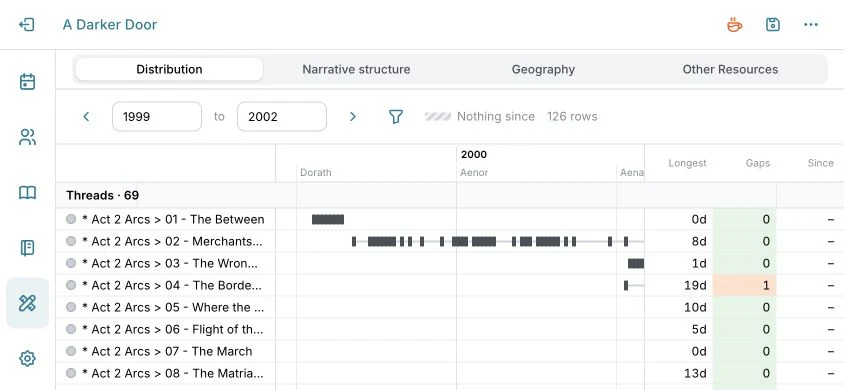Switch to the Narrative structure tab
Viewport: 844px width, 390px height.
point(356,69)
